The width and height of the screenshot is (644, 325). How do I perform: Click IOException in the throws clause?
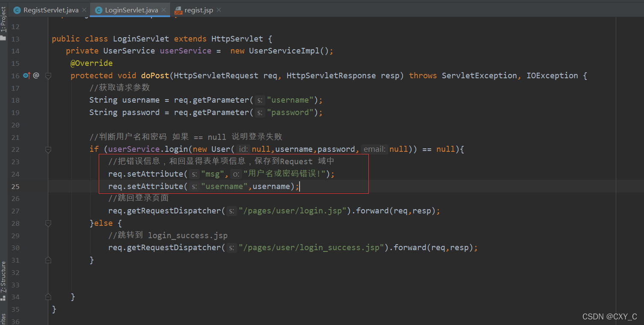tap(552, 76)
